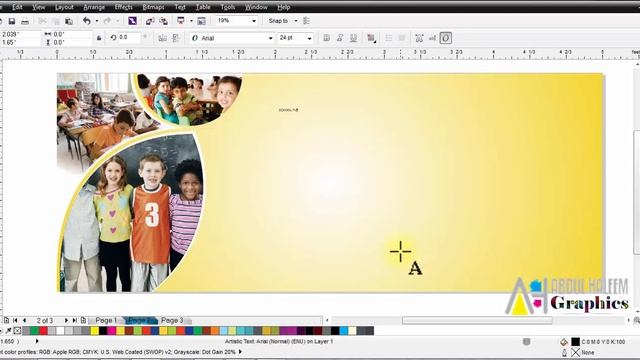Open the Help menu
The height and width of the screenshot is (360, 640).
(283, 7)
